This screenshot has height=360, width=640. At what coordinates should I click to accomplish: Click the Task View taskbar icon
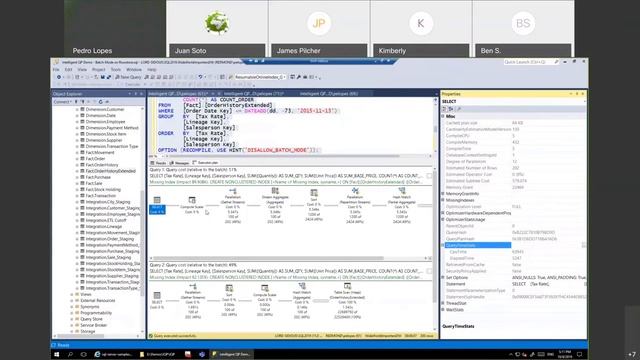pos(83,354)
